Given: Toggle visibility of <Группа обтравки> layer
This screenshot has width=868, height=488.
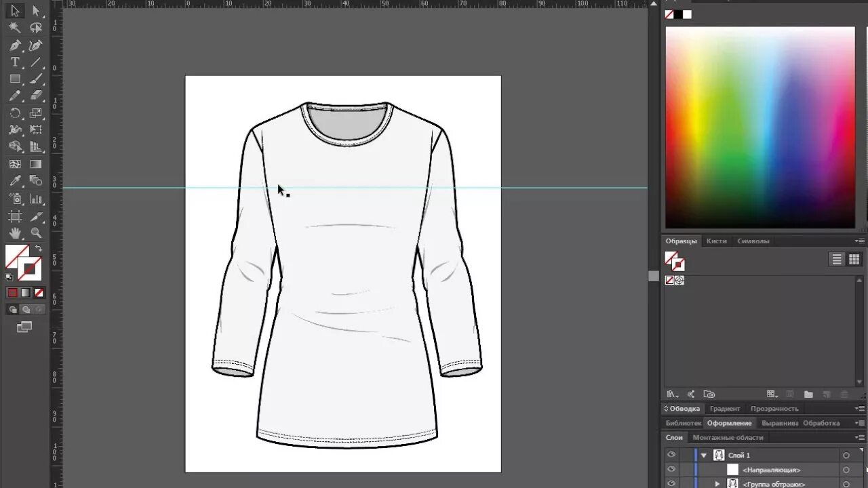Looking at the screenshot, I should click(x=671, y=483).
